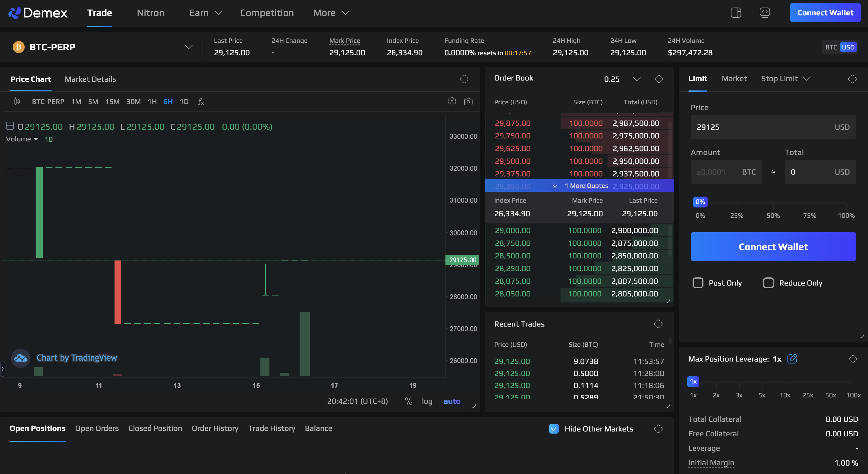The width and height of the screenshot is (868, 474).
Task: Open the Competition page
Action: click(266, 13)
